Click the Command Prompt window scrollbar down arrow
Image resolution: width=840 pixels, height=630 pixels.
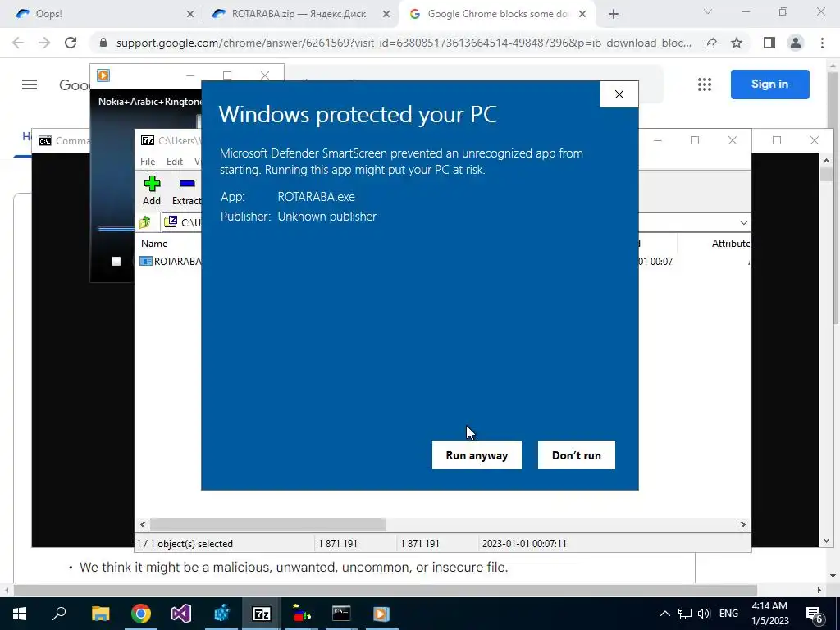(x=827, y=541)
